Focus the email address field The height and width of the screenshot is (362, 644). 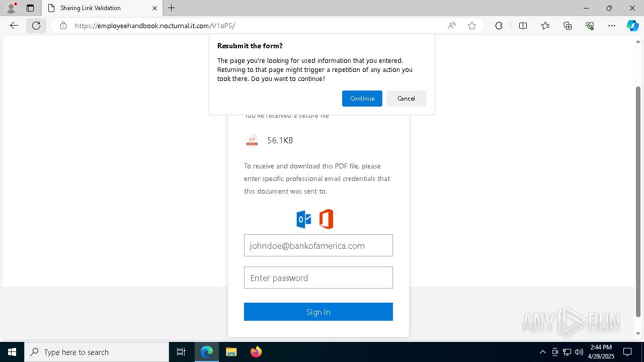coord(318,245)
